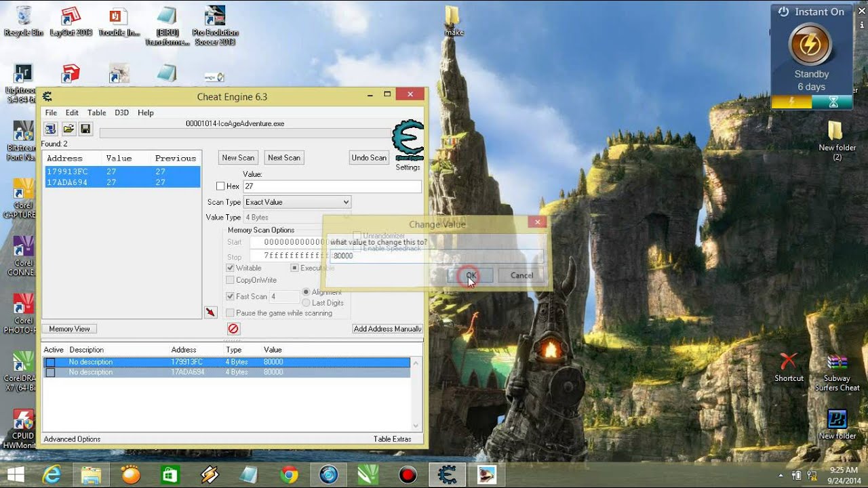This screenshot has height=488, width=868.
Task: Select the Pro Evolution Soccer 2013 shortcut
Action: (215, 25)
